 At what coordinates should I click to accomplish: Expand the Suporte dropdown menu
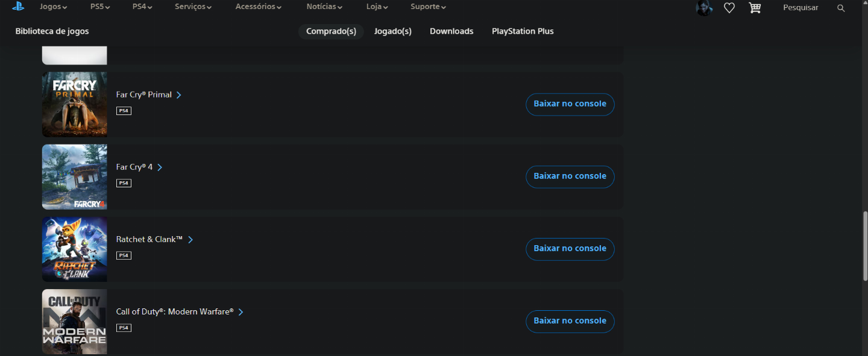coord(428,7)
